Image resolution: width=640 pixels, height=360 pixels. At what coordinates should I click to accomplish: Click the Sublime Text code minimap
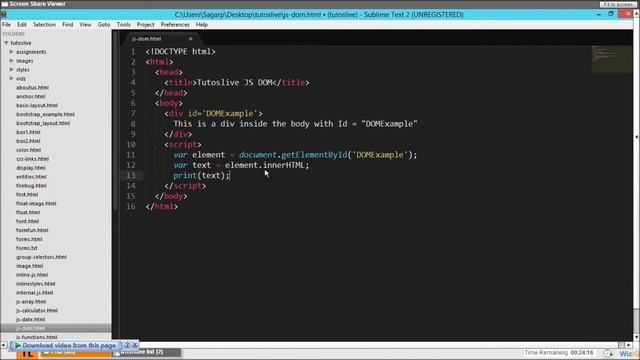tap(611, 59)
